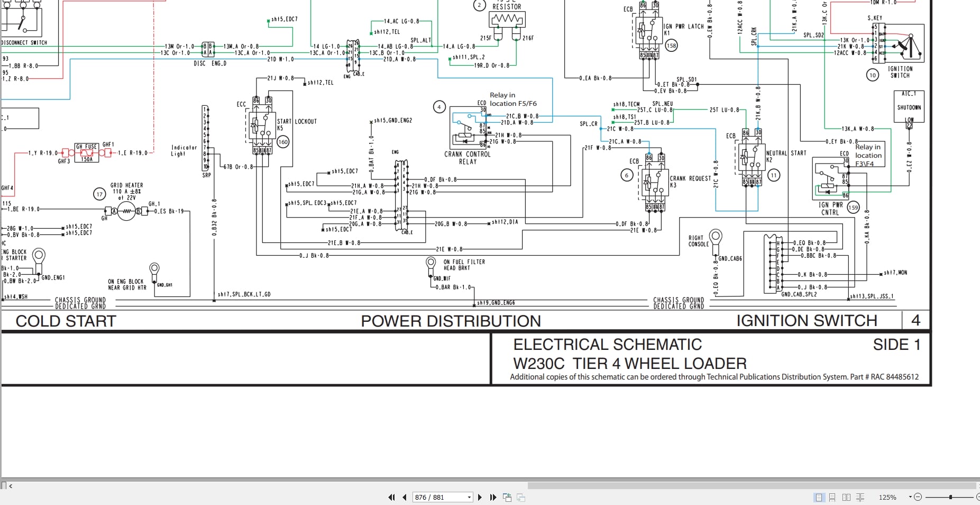Open the zoom percentage dropdown arrow

[910, 497]
